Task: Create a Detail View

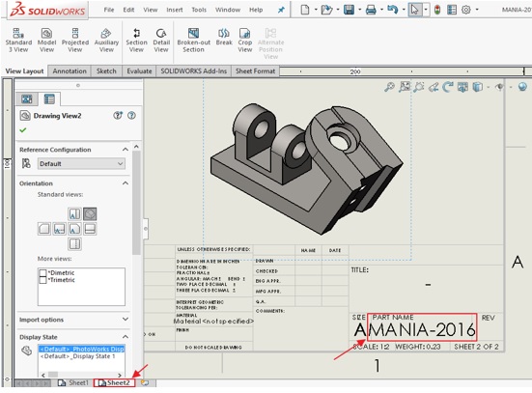Action: pos(161,40)
